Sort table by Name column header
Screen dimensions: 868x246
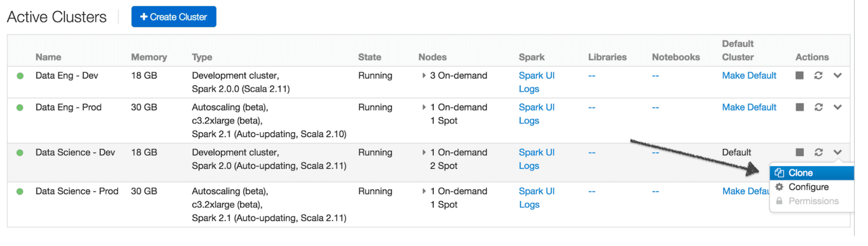point(48,57)
